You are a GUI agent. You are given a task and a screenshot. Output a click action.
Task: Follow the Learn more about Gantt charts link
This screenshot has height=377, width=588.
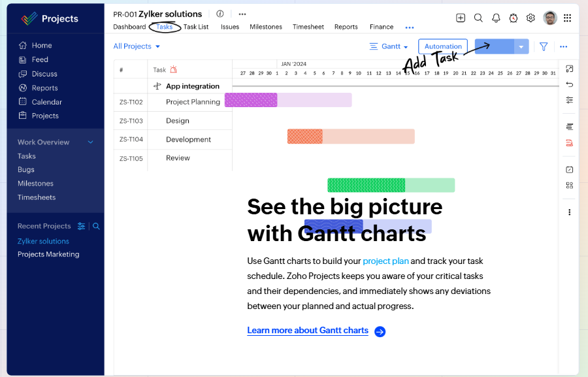tap(307, 330)
